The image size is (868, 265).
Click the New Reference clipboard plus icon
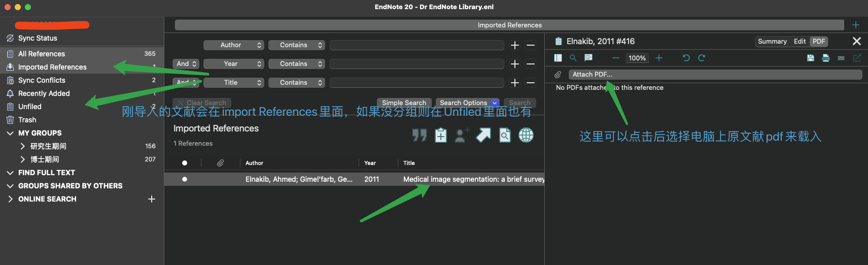tap(441, 136)
